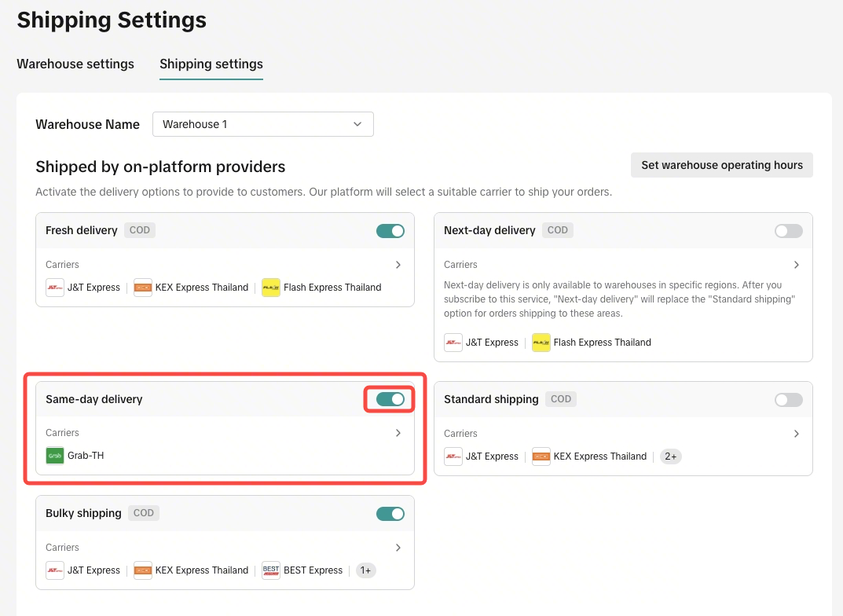The width and height of the screenshot is (843, 616).
Task: Expand Carriers chevron in Standard shipping
Action: 797,434
